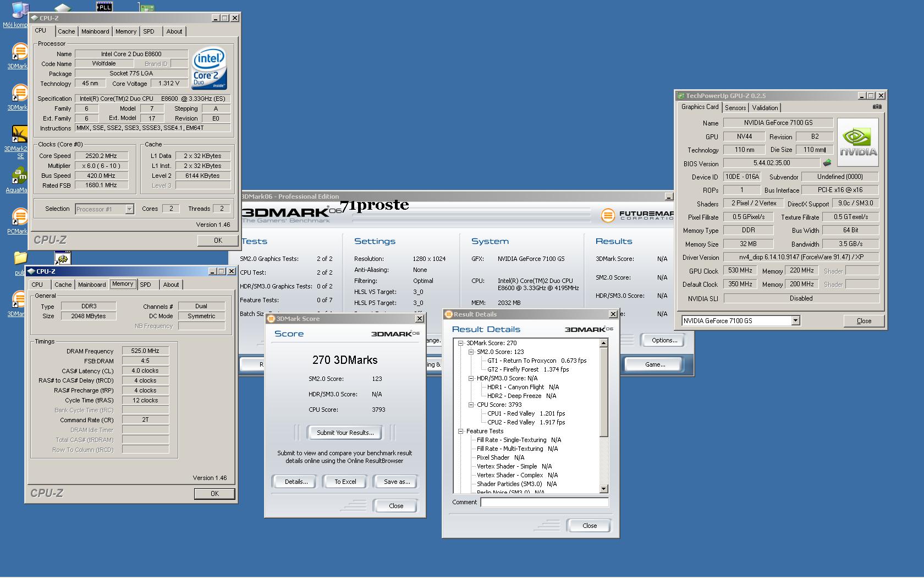Click the Close button in GPU-Z
The width and height of the screenshot is (924, 578).
(864, 321)
